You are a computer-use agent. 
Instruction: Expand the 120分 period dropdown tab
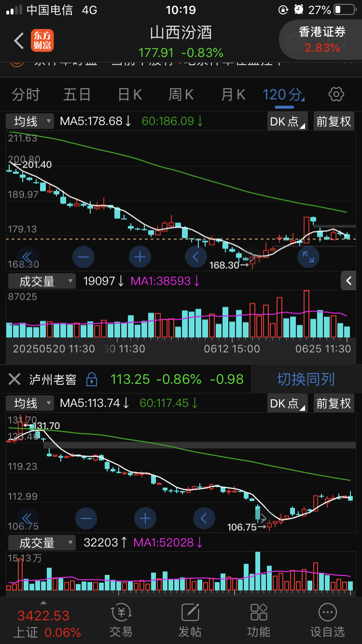[284, 95]
